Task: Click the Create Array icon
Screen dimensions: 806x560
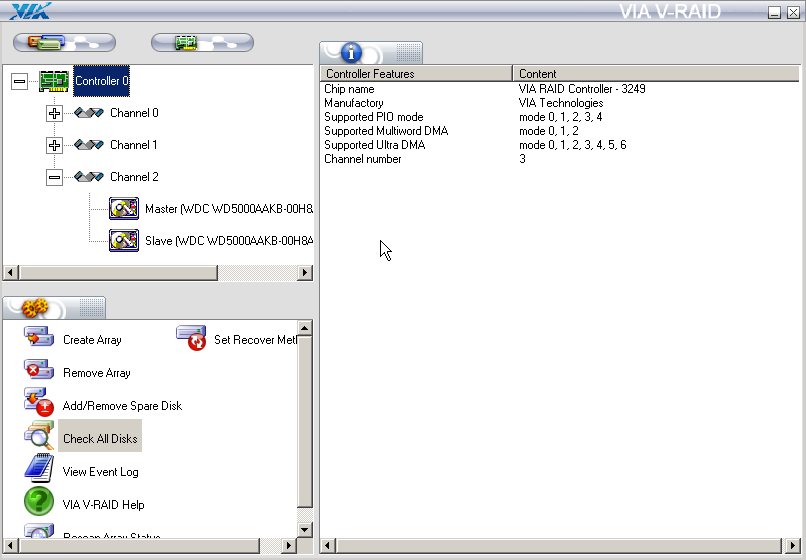Action: pyautogui.click(x=39, y=337)
